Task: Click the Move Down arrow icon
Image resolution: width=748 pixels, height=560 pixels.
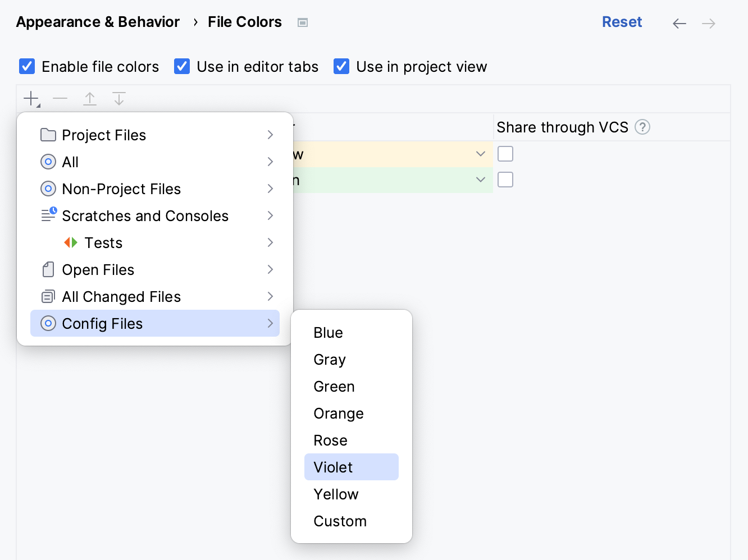Action: coord(119,99)
